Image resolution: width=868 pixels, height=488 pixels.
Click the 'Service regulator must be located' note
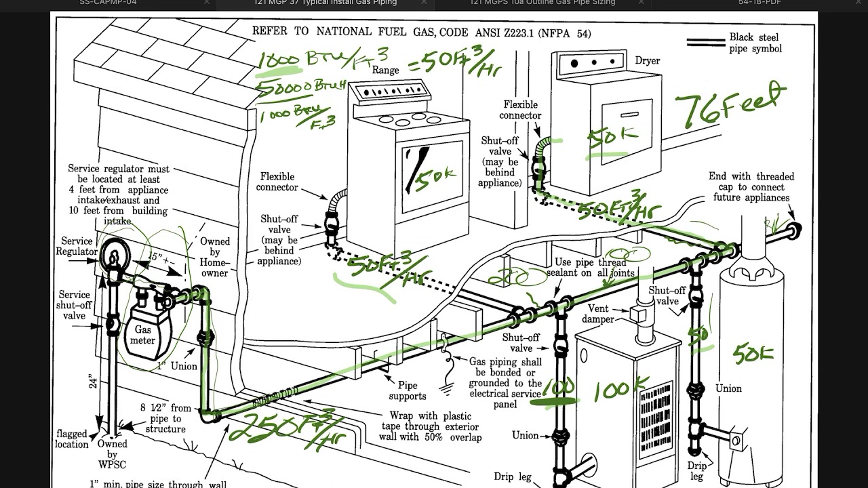(x=118, y=195)
